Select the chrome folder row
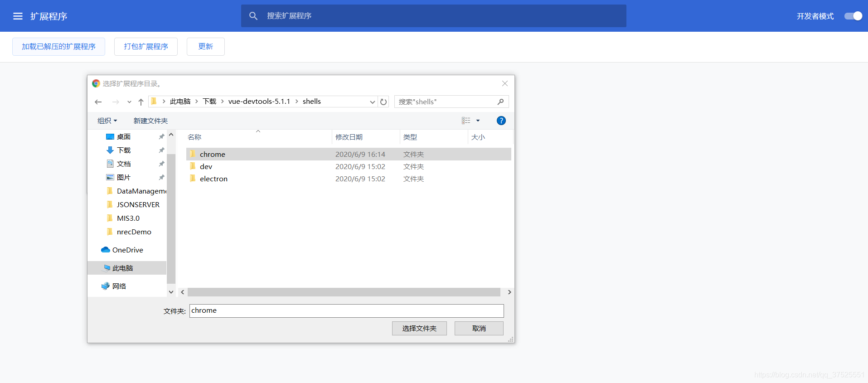The width and height of the screenshot is (868, 383). click(x=349, y=154)
